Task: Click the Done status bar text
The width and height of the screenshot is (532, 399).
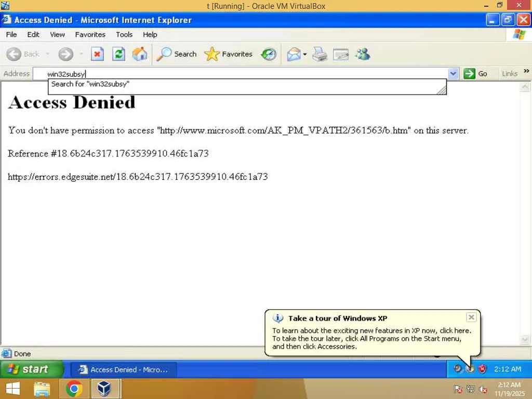Action: 22,353
